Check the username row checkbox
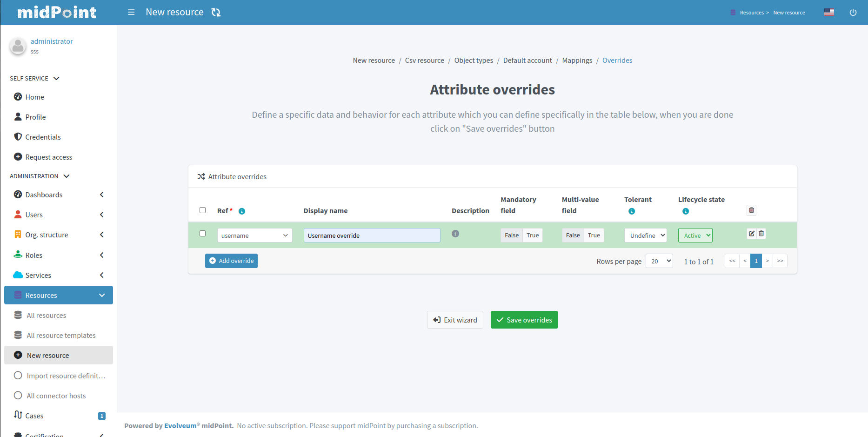The image size is (868, 437). coord(202,234)
